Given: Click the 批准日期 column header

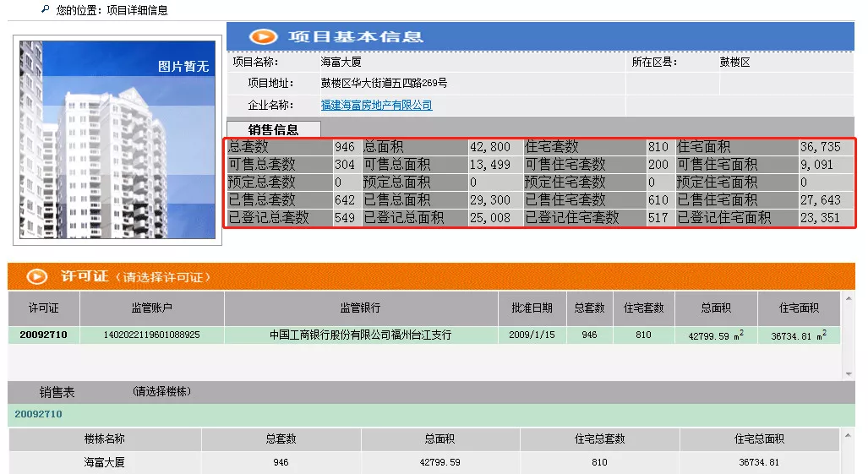Looking at the screenshot, I should (532, 308).
